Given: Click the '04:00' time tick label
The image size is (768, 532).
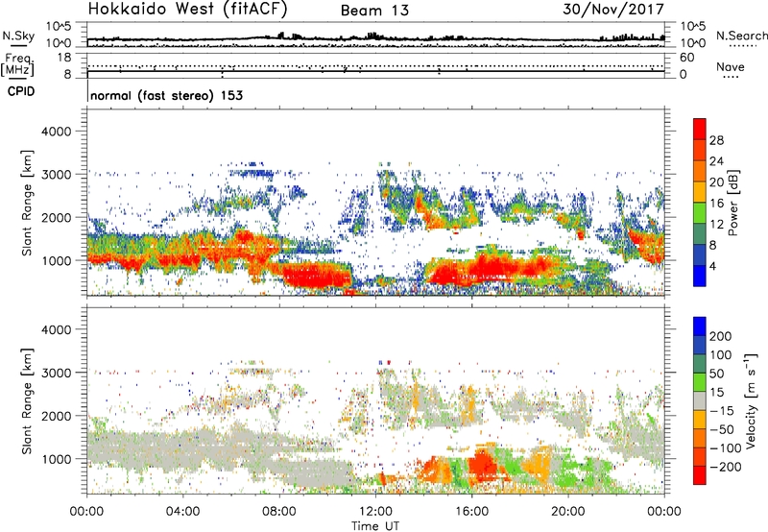Looking at the screenshot, I should [x=182, y=512].
